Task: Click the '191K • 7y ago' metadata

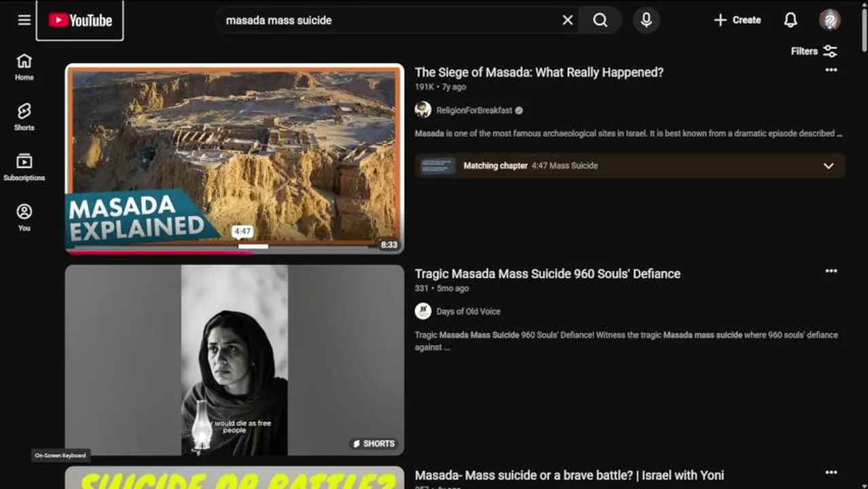Action: tap(440, 87)
